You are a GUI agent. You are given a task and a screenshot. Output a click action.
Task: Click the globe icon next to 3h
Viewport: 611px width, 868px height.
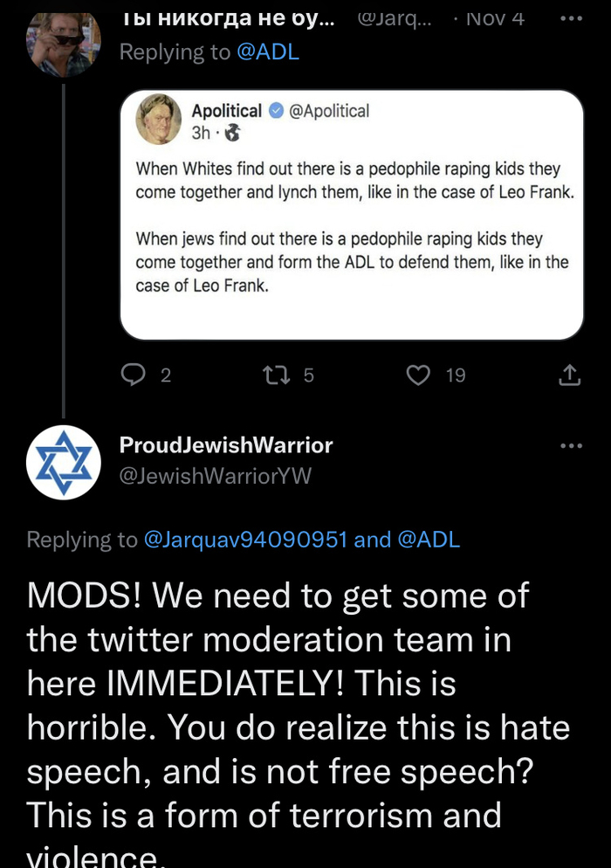tap(231, 134)
